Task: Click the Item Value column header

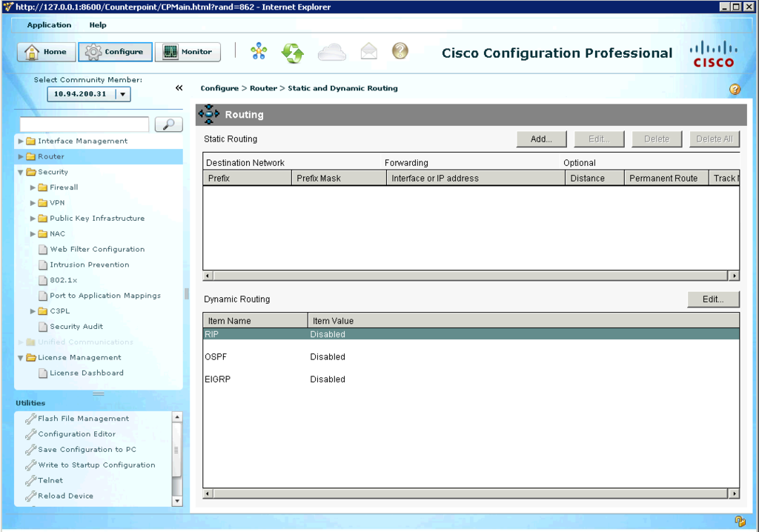Action: pos(524,320)
